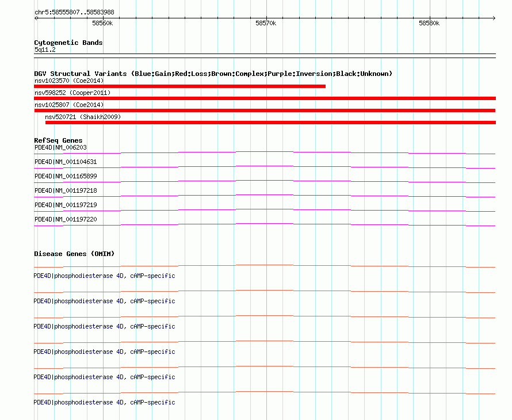Click the red bar under nsv598252
512x420 pixels.
point(265,98)
